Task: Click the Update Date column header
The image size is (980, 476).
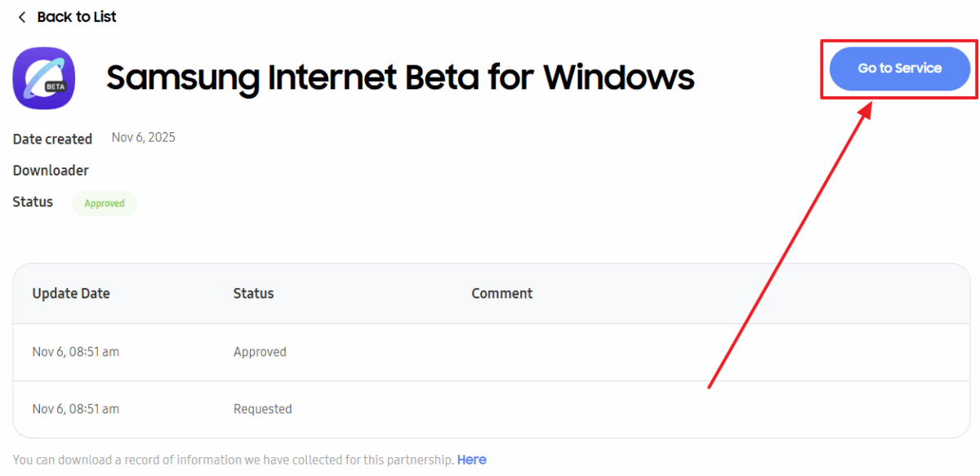Action: click(x=71, y=293)
